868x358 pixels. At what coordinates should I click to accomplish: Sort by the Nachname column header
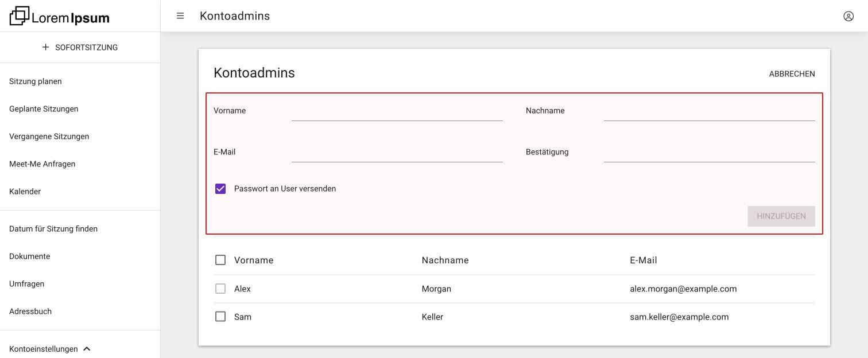[445, 260]
